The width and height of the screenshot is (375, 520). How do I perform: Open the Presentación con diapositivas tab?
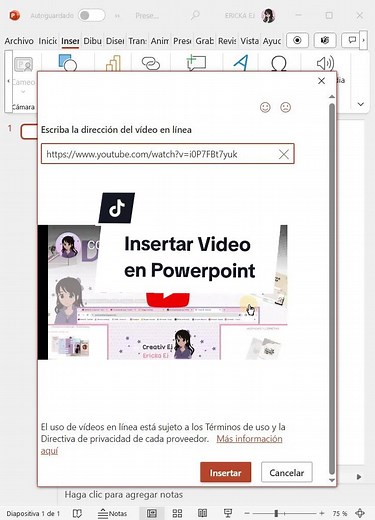pyautogui.click(x=182, y=41)
